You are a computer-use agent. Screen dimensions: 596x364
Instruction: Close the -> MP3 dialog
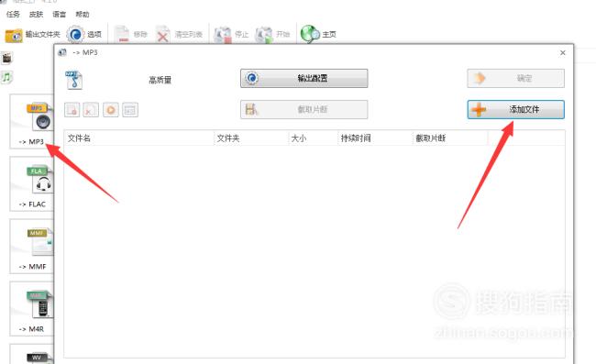(x=563, y=53)
